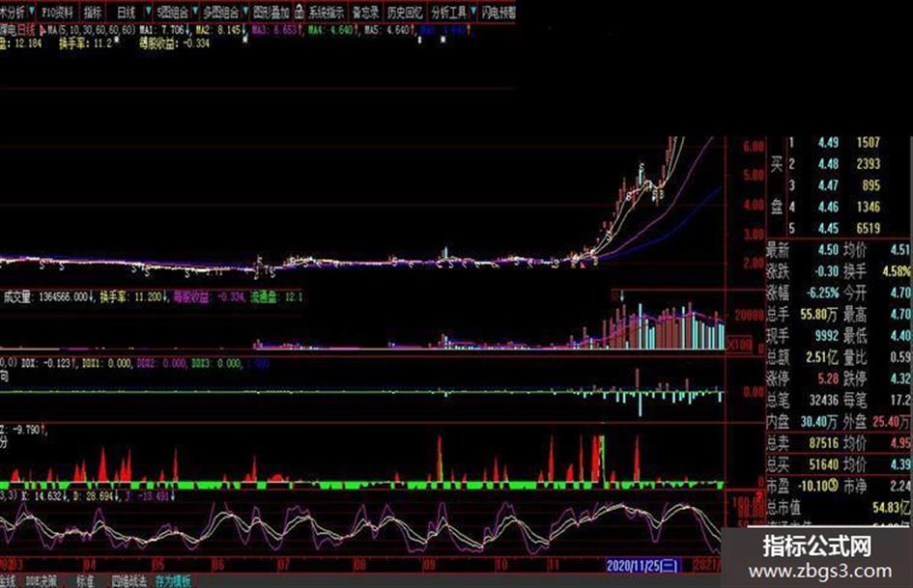Click the 现手 value 9992
The width and height of the screenshot is (913, 588).
point(826,336)
